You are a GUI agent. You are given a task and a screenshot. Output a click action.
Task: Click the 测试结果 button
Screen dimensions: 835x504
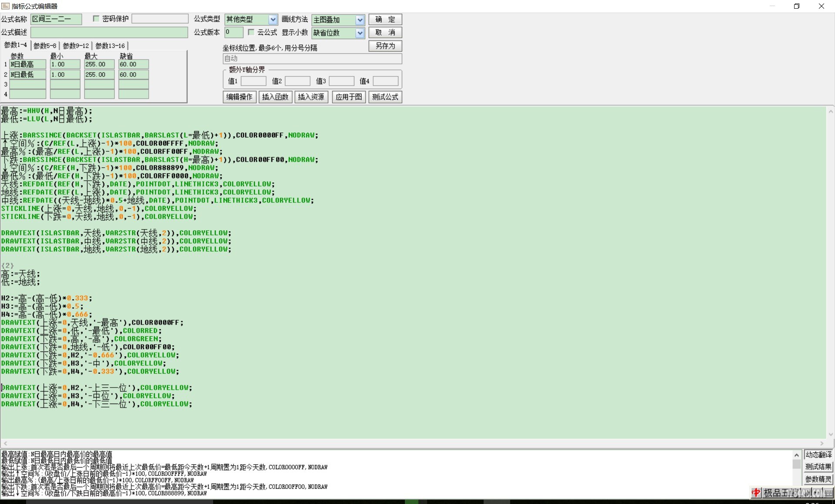point(818,467)
